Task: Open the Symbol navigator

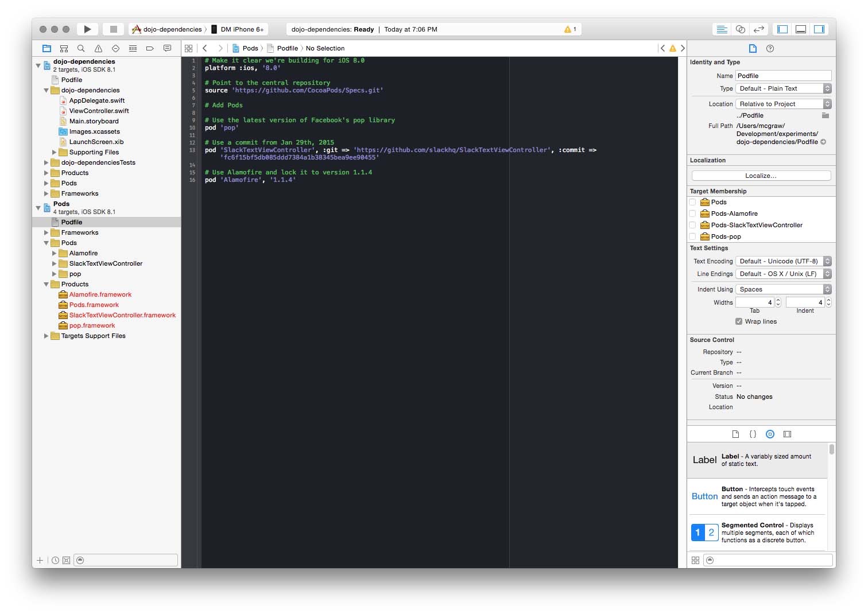Action: (x=64, y=48)
